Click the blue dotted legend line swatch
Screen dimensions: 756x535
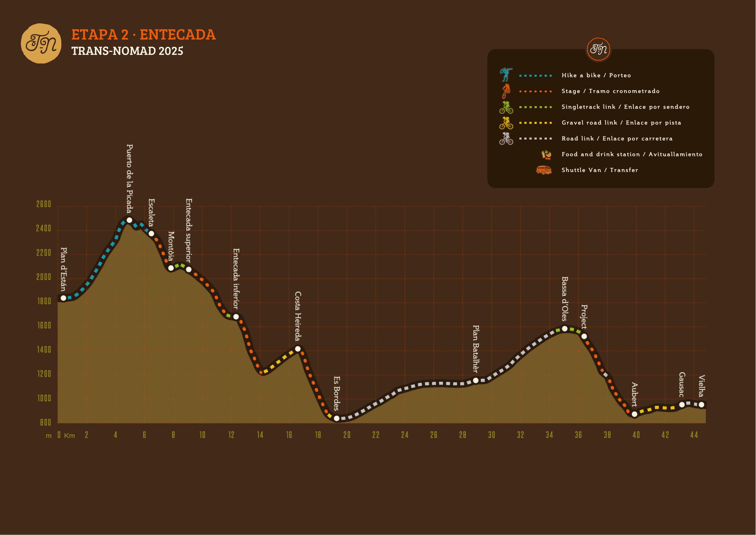[x=535, y=76]
